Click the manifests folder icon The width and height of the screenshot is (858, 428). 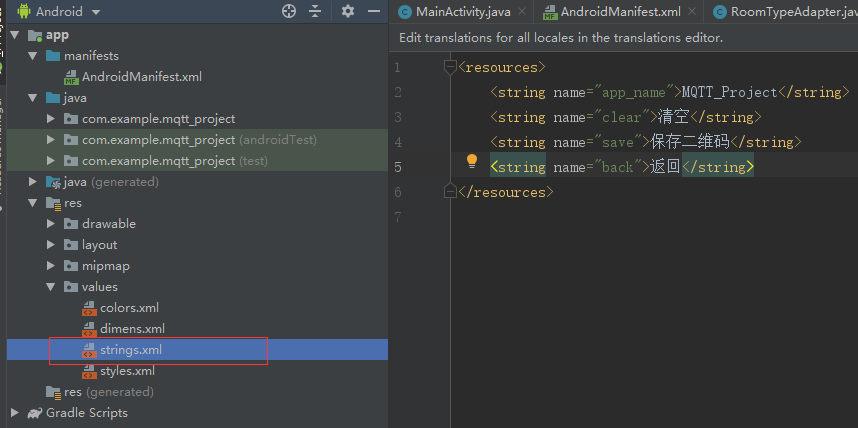53,56
